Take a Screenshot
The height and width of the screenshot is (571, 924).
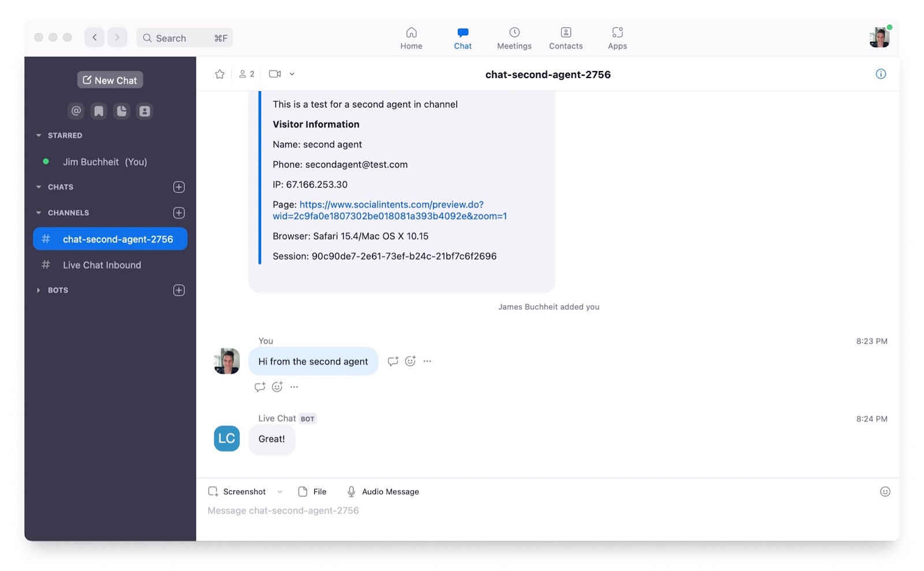[x=237, y=492]
